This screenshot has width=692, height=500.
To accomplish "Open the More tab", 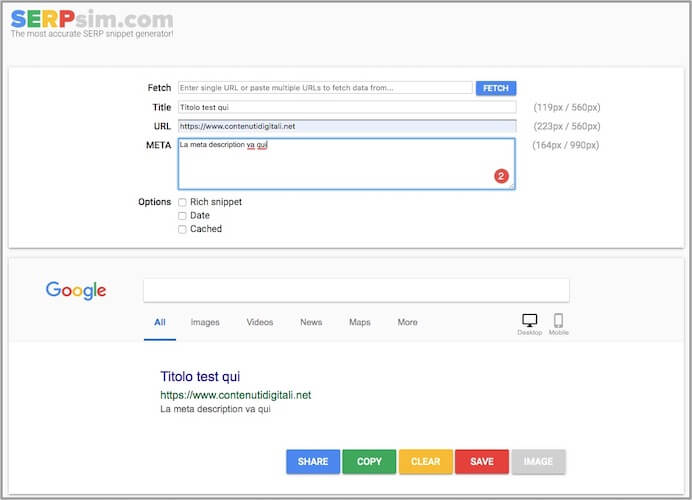I will (x=407, y=322).
